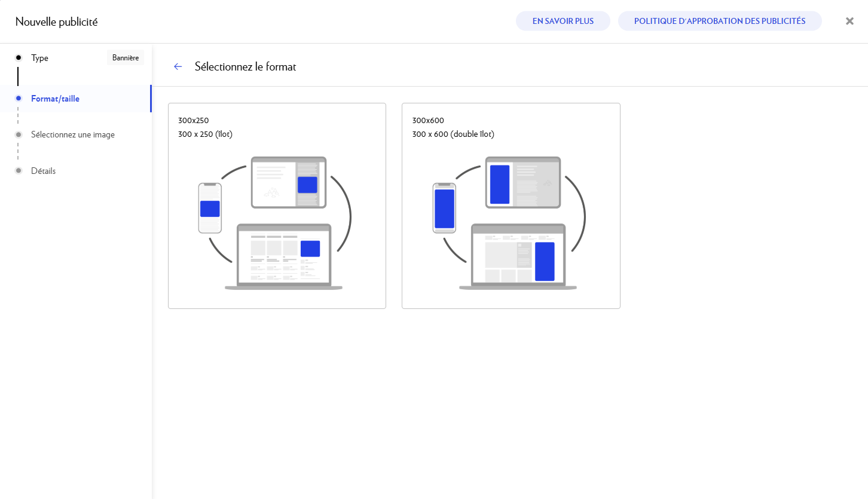
Task: Click the black step dot next to Type
Action: coord(19,58)
